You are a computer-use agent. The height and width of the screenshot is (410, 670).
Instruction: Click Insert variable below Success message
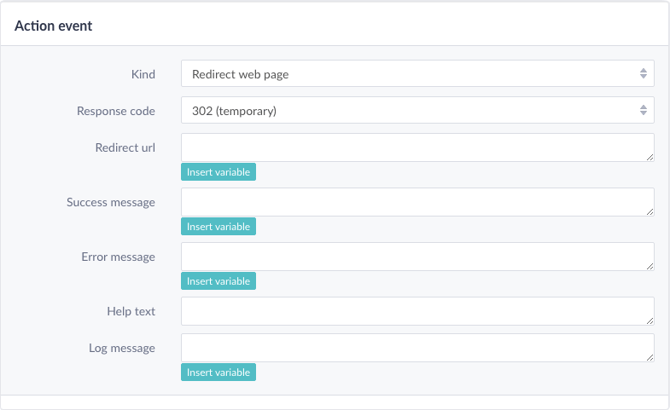[218, 226]
